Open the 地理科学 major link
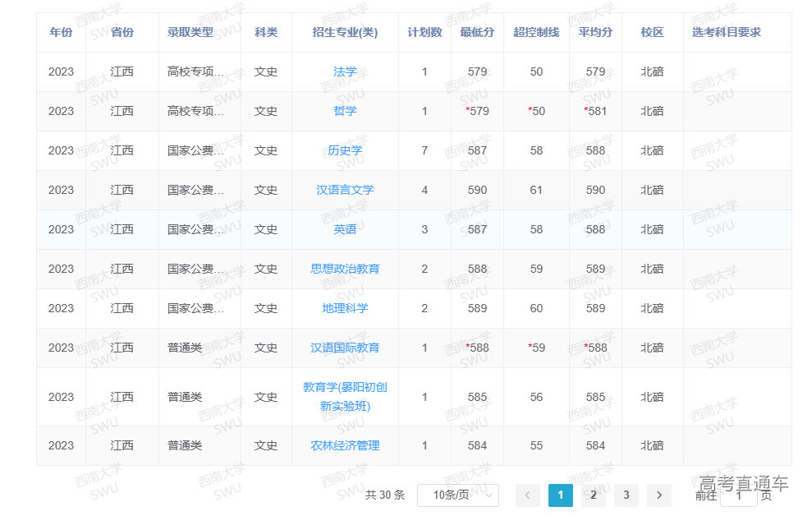 [x=345, y=308]
